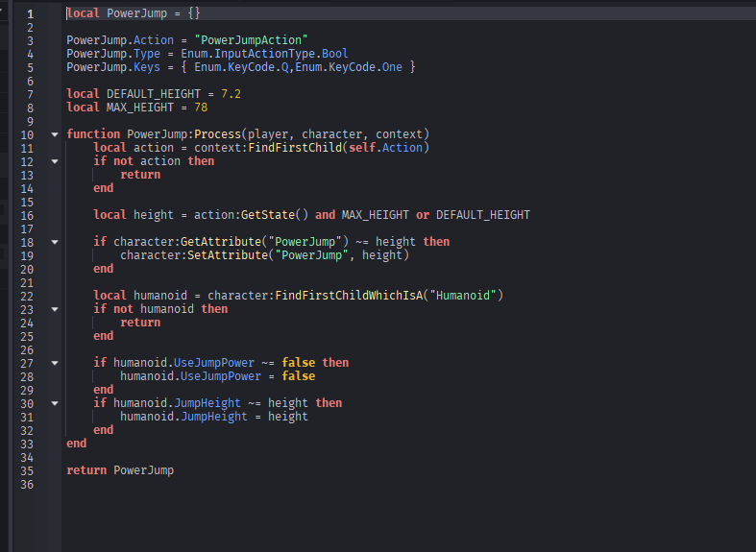Image resolution: width=756 pixels, height=552 pixels.
Task: Click the 'or' keyword on line 16
Action: (423, 215)
